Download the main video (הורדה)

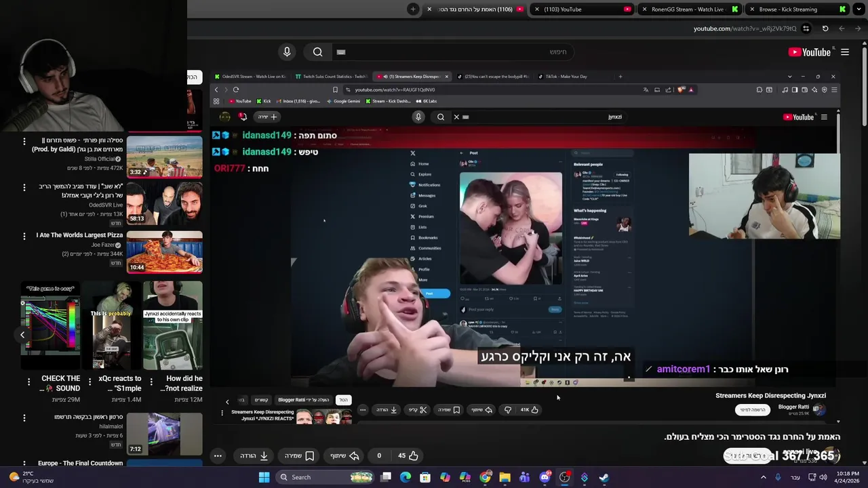254,455
